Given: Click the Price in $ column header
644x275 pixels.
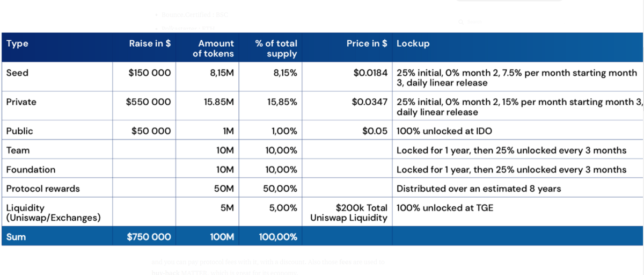Looking at the screenshot, I should [x=367, y=44].
